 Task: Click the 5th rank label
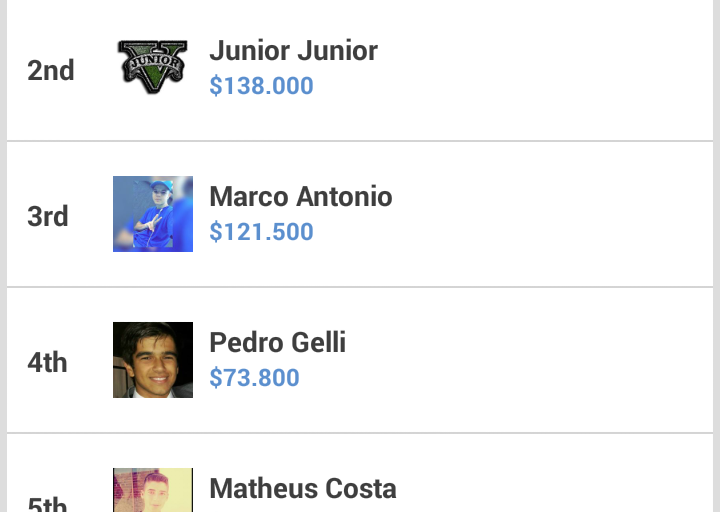tap(48, 504)
